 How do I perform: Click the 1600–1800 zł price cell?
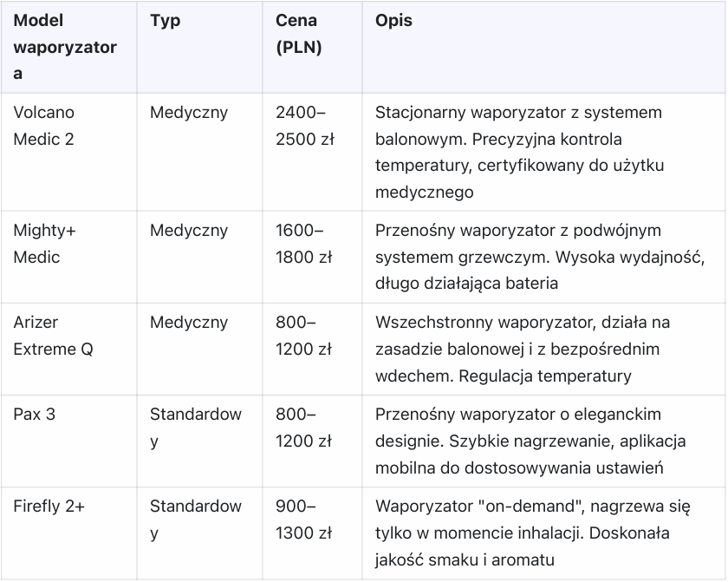click(x=304, y=244)
